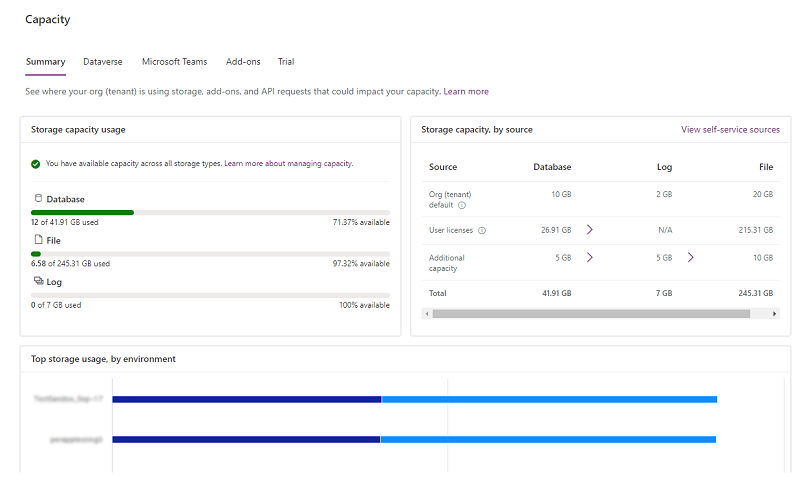Click the green available-capacity checkmark icon

coord(36,163)
